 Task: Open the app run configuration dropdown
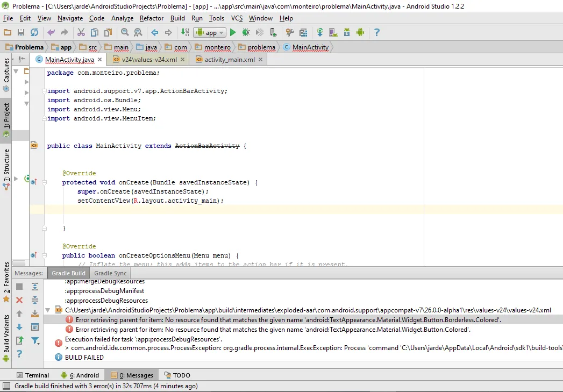pyautogui.click(x=209, y=33)
